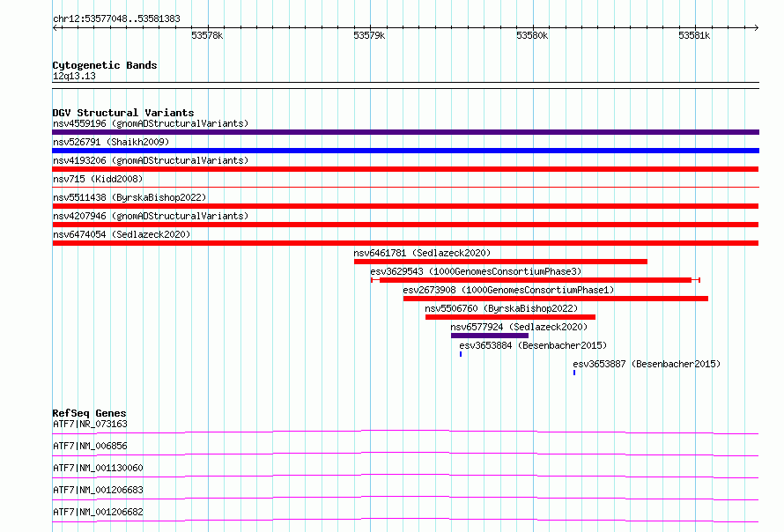
Task: Click the 12q13.13 band label
Action: click(x=74, y=76)
